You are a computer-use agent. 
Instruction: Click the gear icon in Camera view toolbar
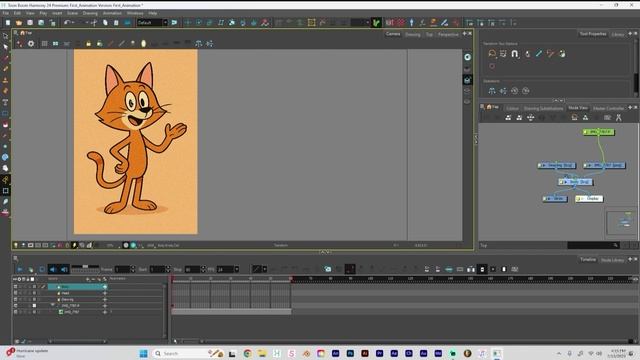tap(31, 44)
